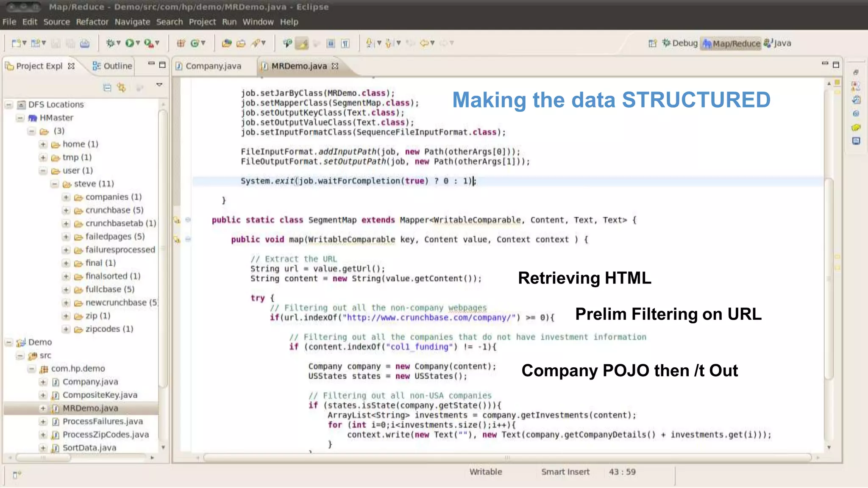Viewport: 868px width, 488px height.
Task: Toggle Show Whitespace Characters button
Action: coord(345,43)
